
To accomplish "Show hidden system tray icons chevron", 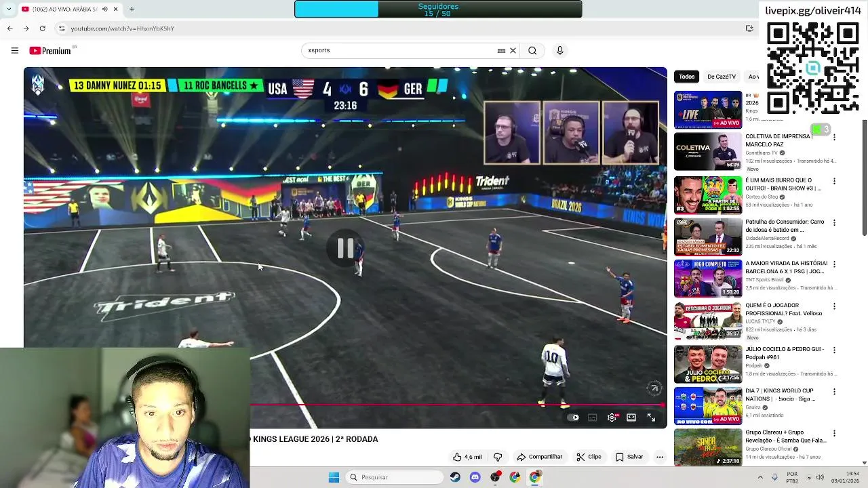I will point(760,477).
